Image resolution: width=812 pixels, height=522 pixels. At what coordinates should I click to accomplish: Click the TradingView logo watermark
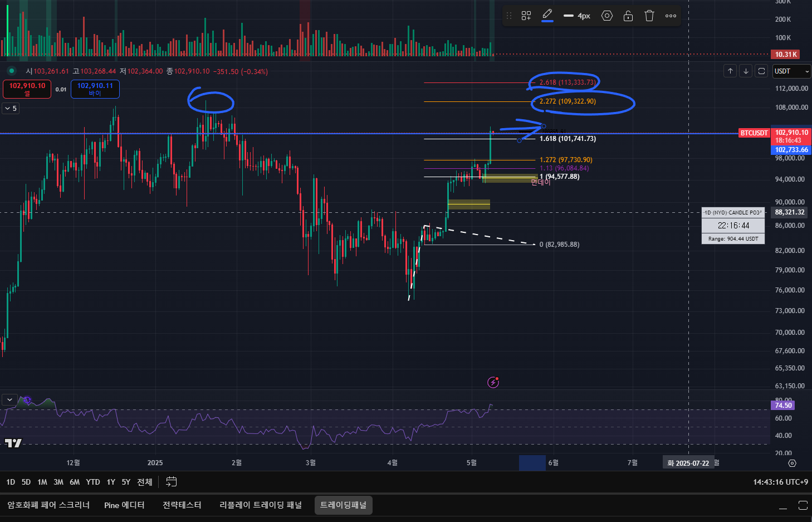pyautogui.click(x=13, y=443)
